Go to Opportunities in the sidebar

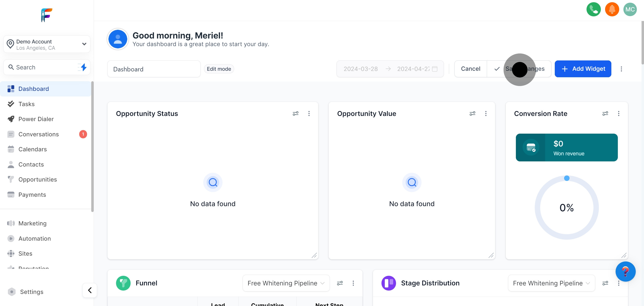tap(38, 179)
